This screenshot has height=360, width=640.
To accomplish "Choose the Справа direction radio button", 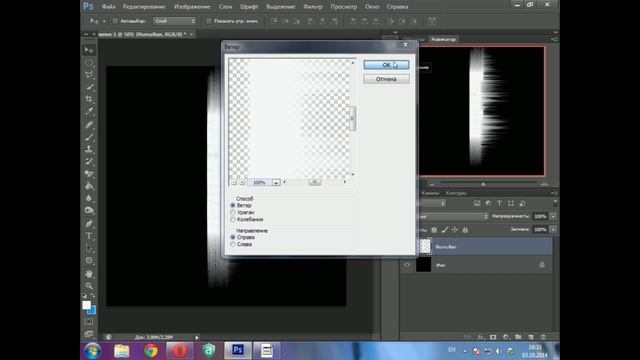I will pos(233,237).
